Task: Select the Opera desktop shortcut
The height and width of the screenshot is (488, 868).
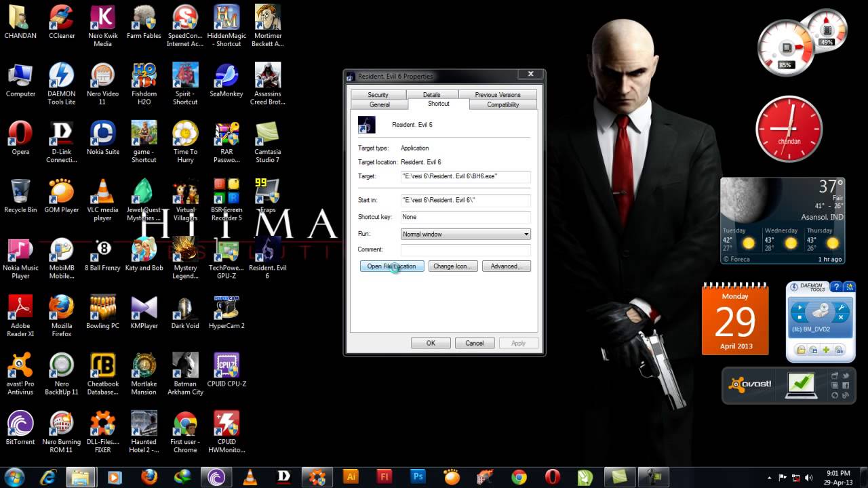Action: pos(20,138)
